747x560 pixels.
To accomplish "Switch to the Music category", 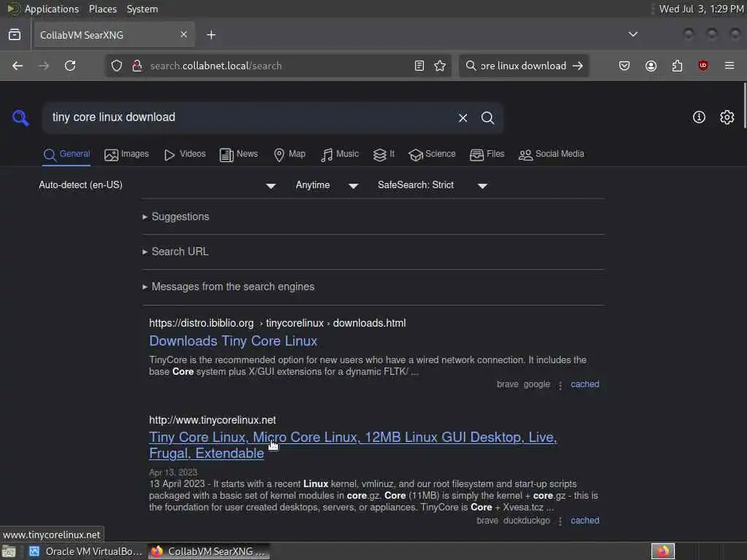I will click(x=340, y=155).
